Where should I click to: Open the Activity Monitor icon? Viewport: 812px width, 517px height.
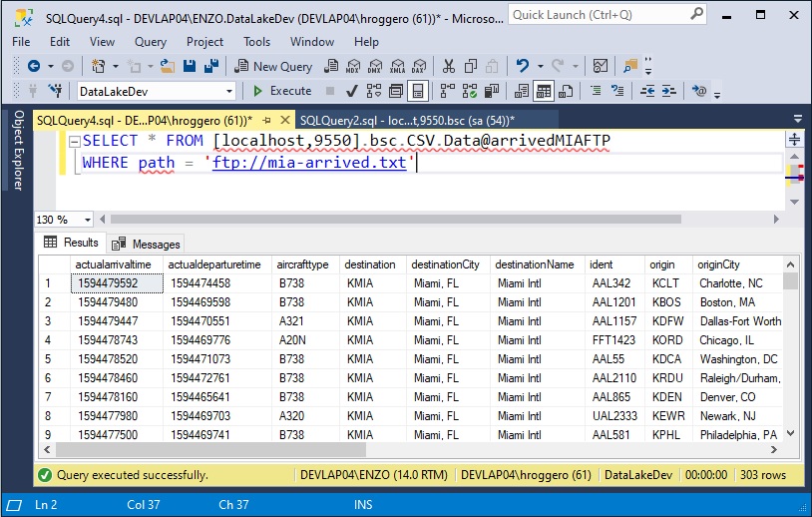(601, 66)
